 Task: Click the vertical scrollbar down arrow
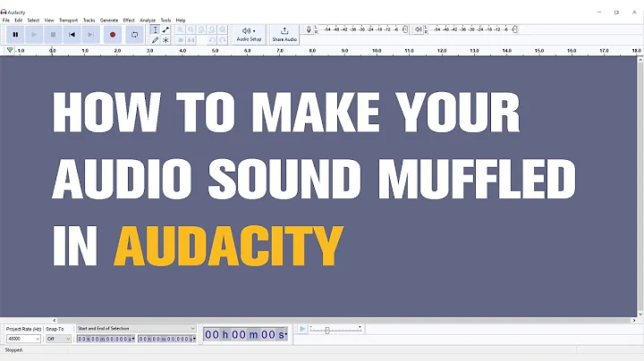pyautogui.click(x=640, y=315)
